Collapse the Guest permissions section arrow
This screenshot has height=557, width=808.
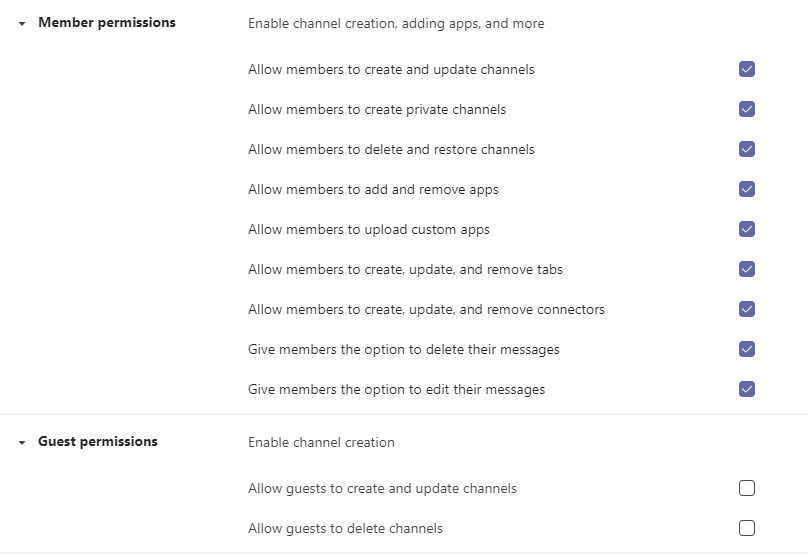pos(22,442)
